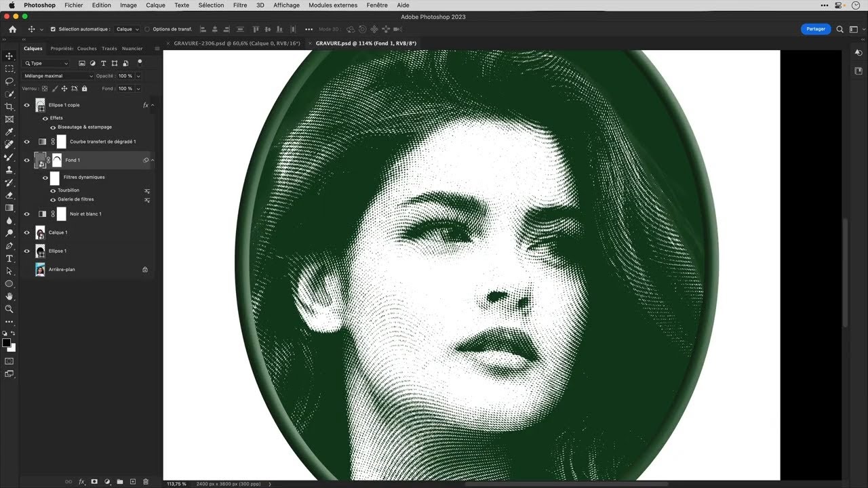Click the more options ellipsis in options bar
The height and width of the screenshot is (488, 868).
pyautogui.click(x=309, y=29)
